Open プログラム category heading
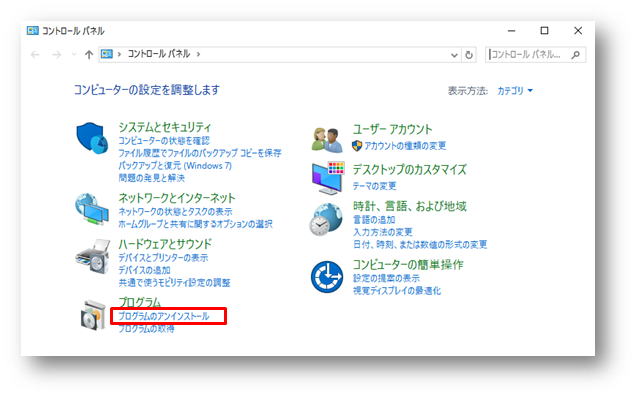 pyautogui.click(x=140, y=302)
